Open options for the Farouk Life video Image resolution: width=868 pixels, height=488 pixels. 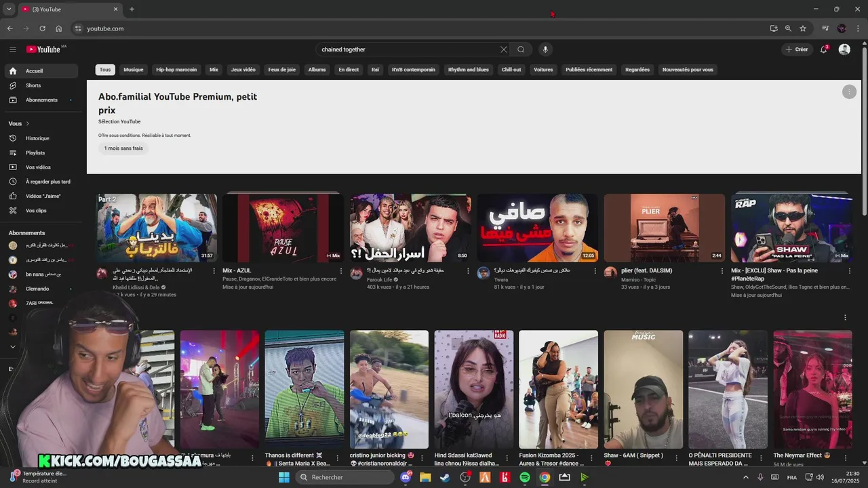[x=468, y=271]
